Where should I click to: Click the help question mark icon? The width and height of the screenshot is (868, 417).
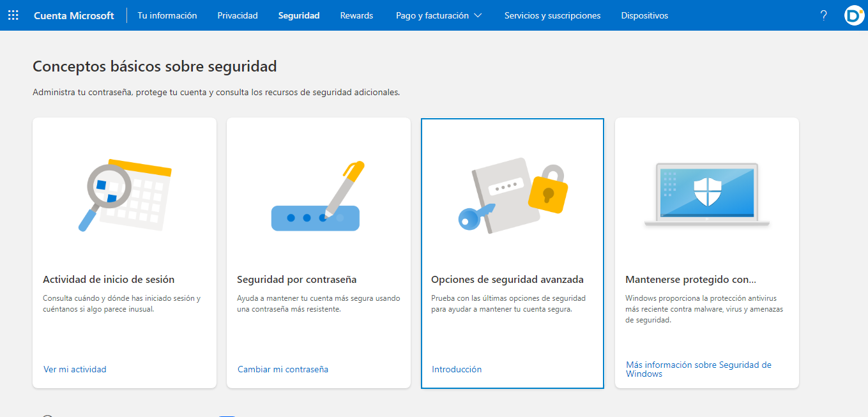point(823,15)
